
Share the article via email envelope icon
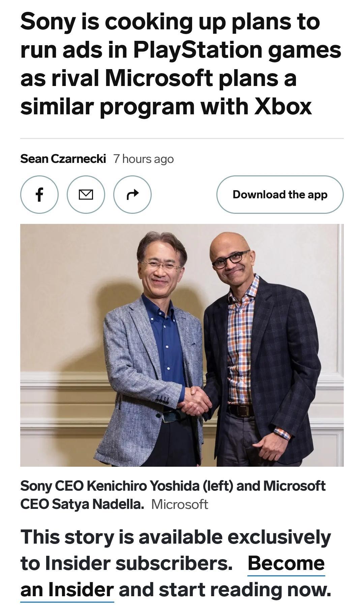86,195
